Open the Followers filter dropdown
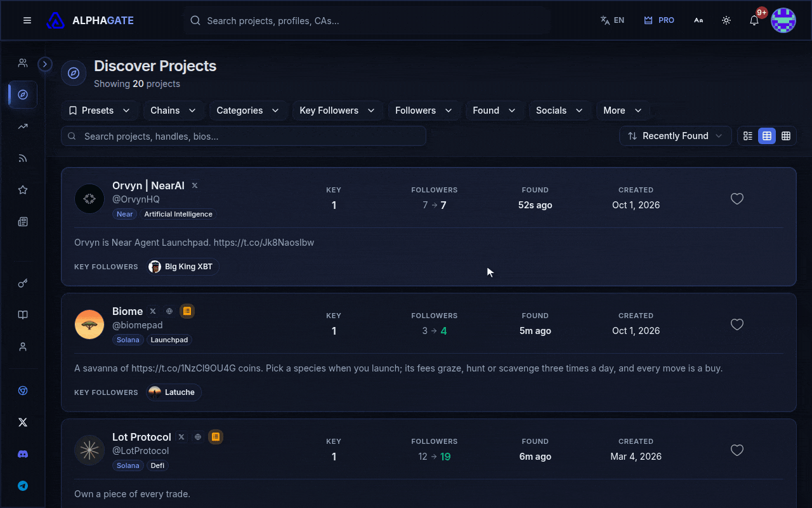The image size is (812, 508). (423, 110)
